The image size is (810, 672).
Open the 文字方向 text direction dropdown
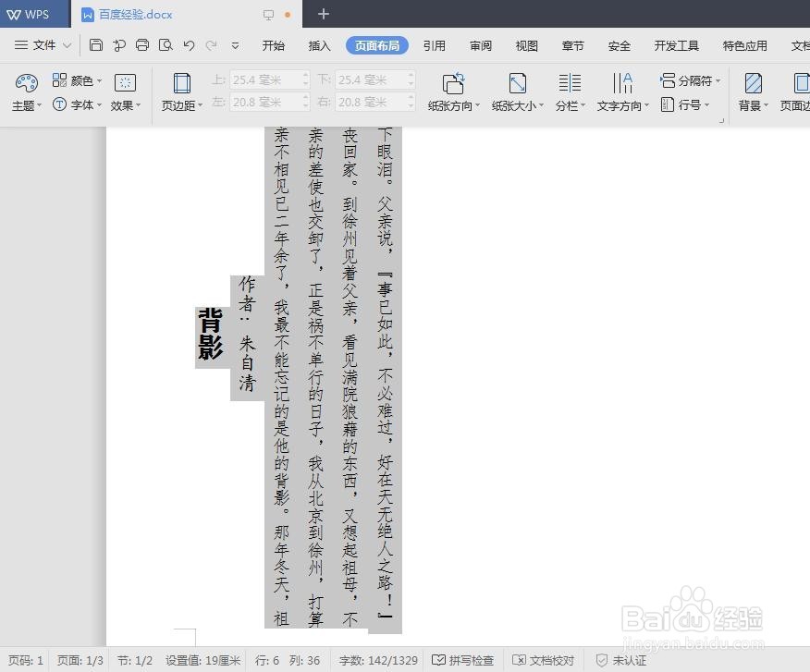[x=622, y=92]
